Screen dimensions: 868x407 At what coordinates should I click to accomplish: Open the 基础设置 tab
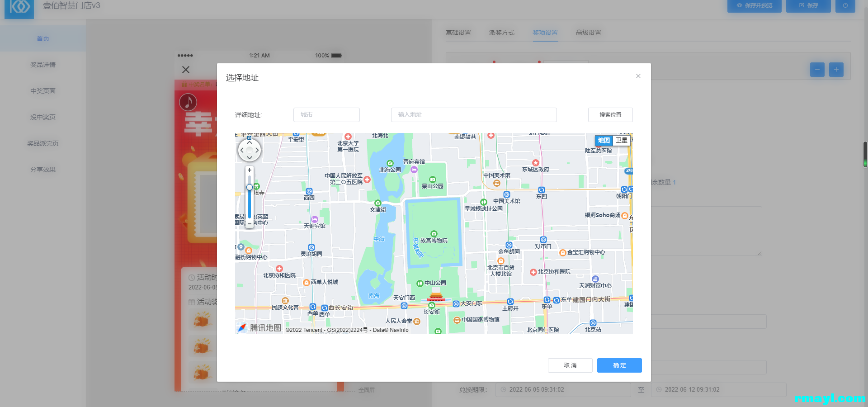(458, 33)
